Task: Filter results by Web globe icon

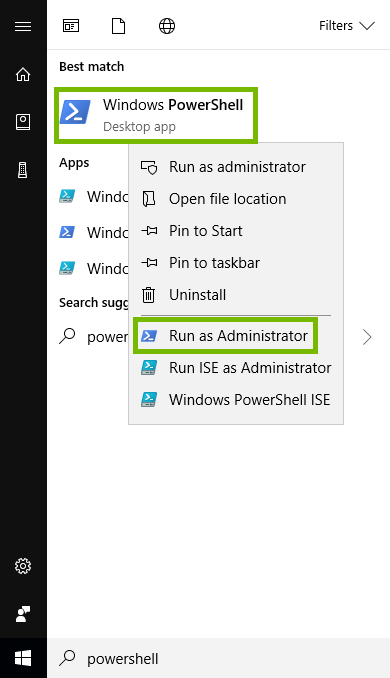Action: 167,26
